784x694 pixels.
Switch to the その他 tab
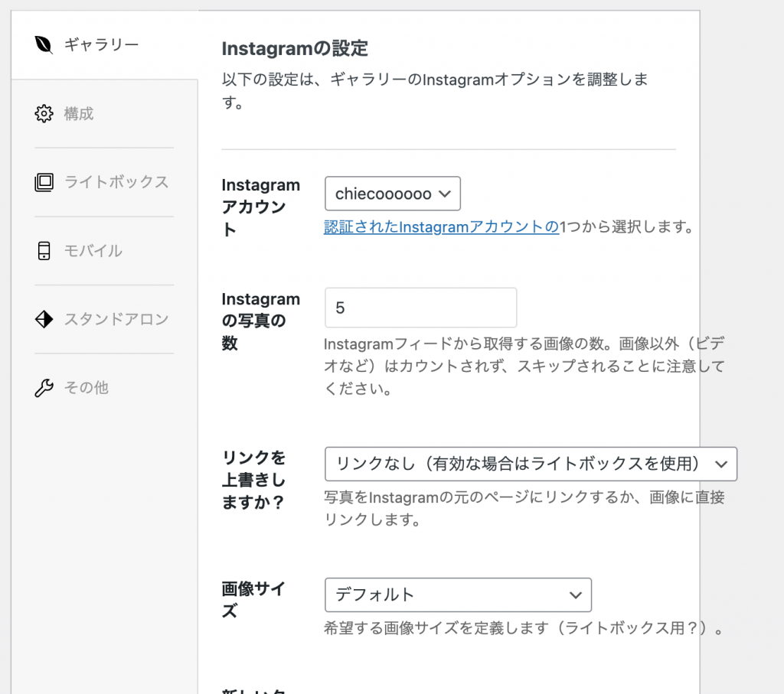pos(104,388)
